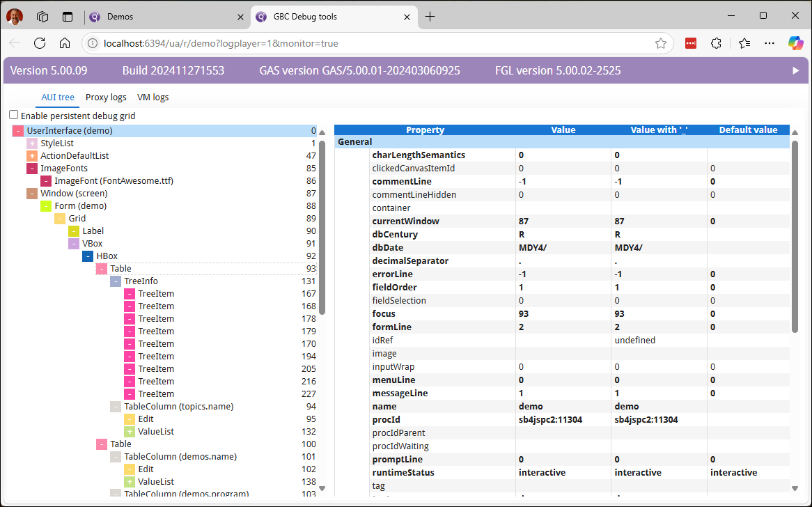Screen dimensions: 812x507
Task: Bookmark page with the star icon
Action: coord(660,43)
